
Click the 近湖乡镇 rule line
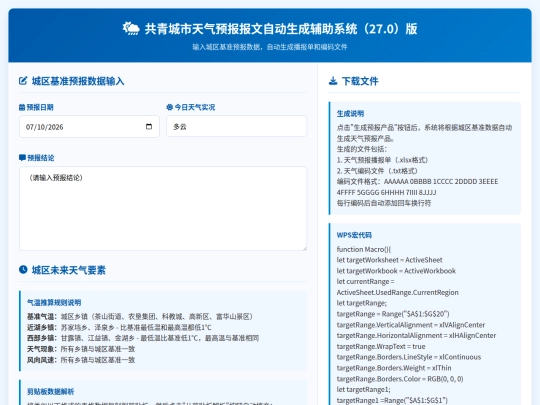(x=119, y=327)
